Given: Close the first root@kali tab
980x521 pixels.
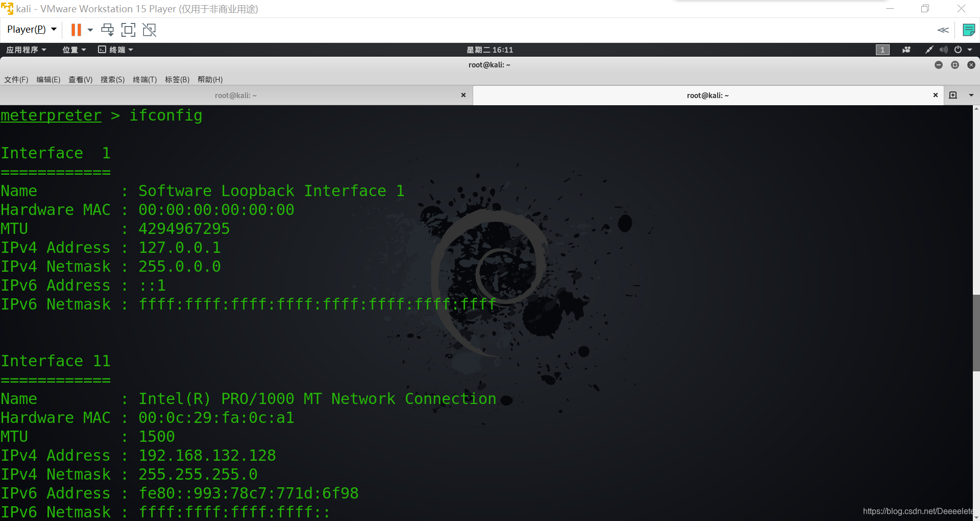Looking at the screenshot, I should coord(463,95).
